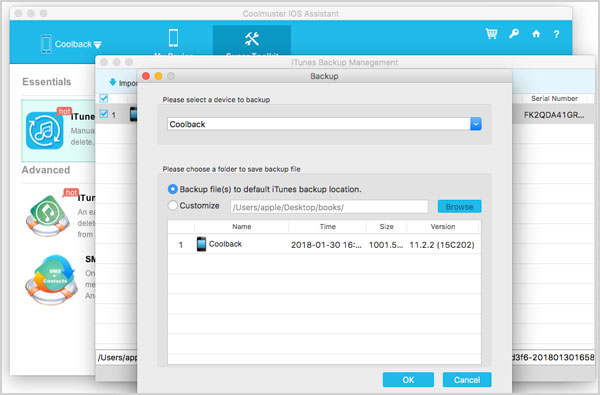Click the key registration icon
The width and height of the screenshot is (600, 395).
tap(514, 34)
